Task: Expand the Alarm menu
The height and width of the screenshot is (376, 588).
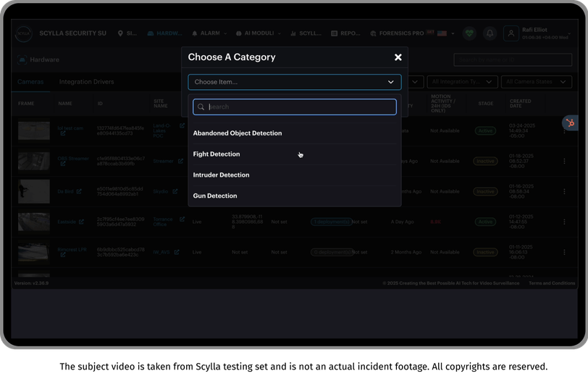Action: (209, 33)
